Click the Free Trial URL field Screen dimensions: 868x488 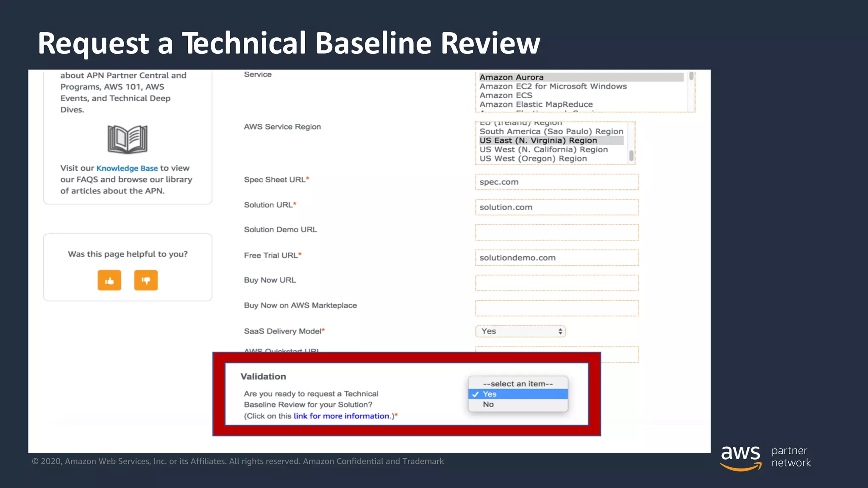[x=557, y=258]
